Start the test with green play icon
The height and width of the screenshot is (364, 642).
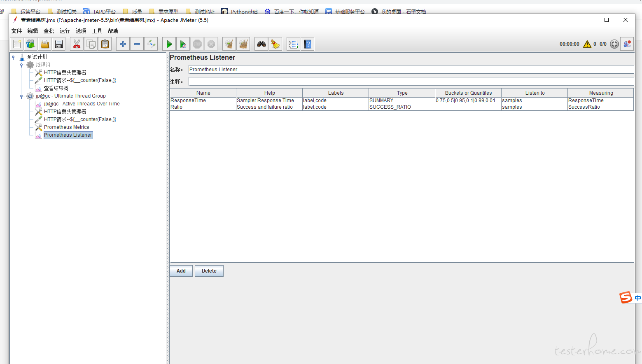pos(169,44)
